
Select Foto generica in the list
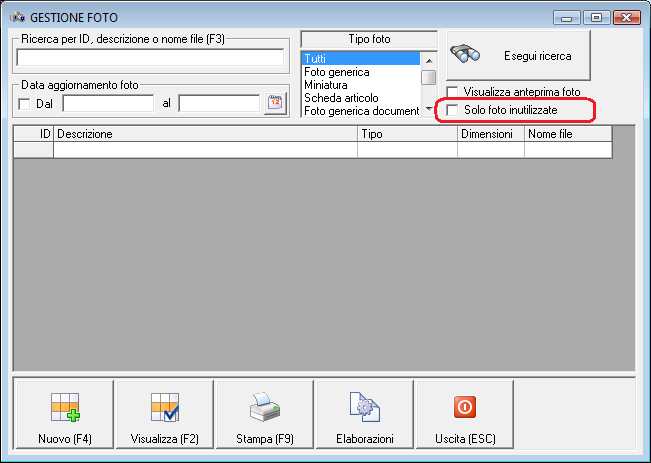point(361,72)
